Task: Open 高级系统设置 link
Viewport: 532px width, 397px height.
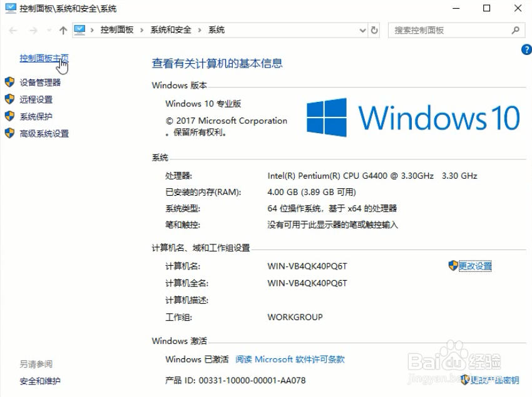Action: coord(44,134)
